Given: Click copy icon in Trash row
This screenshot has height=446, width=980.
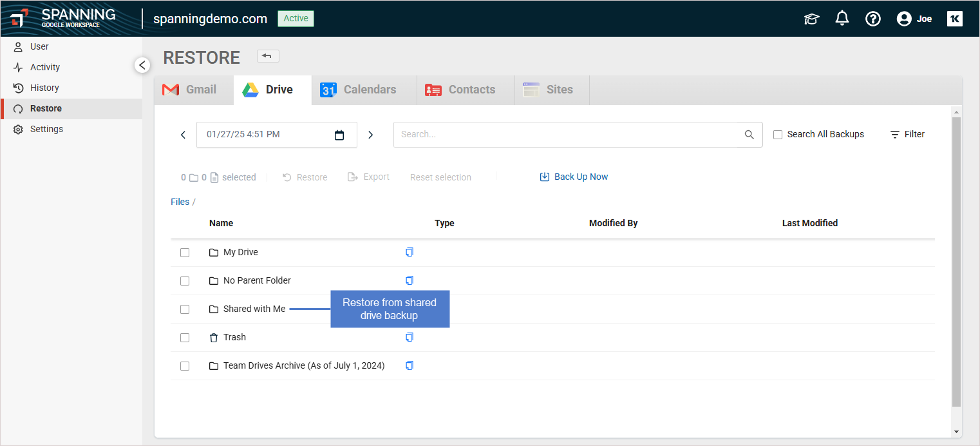Looking at the screenshot, I should (410, 337).
